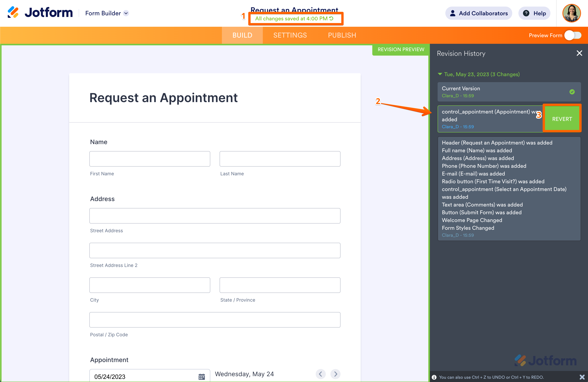Click the Address field label
The image size is (588, 382).
pos(102,199)
